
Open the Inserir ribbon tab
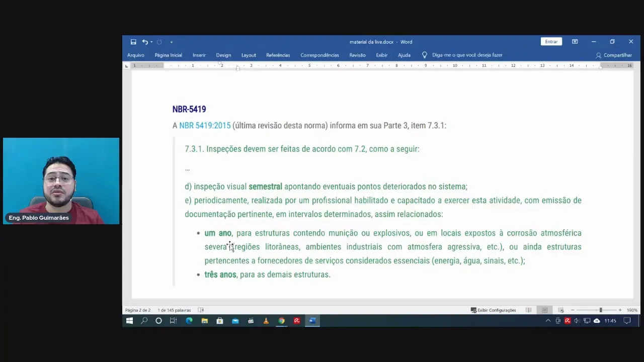point(199,55)
